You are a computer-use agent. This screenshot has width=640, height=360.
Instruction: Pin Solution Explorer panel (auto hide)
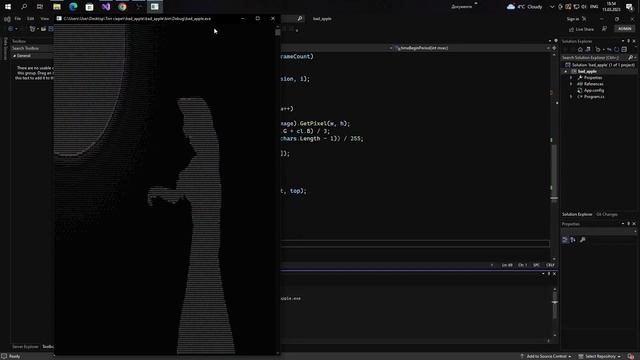(628, 41)
